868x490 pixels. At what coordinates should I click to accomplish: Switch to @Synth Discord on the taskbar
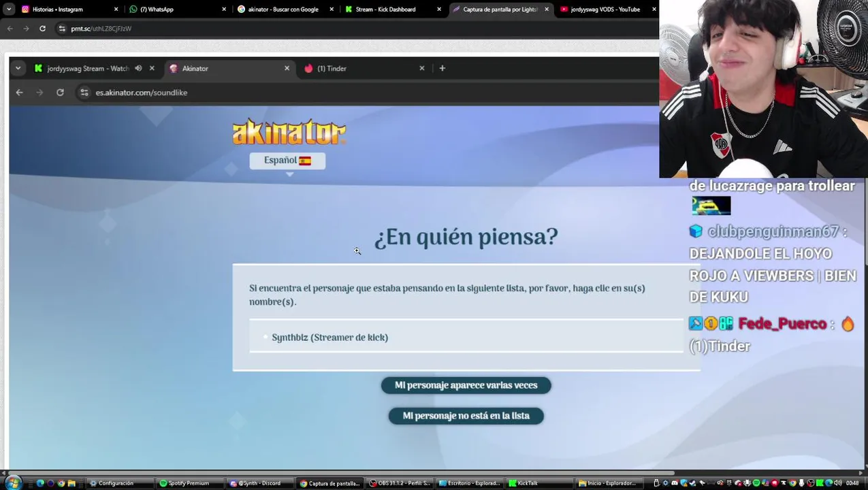[259, 483]
